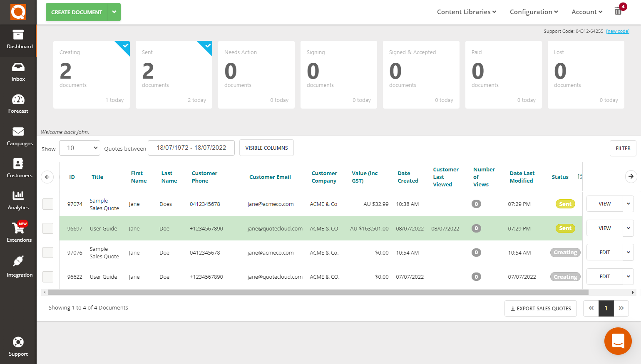The height and width of the screenshot is (364, 641).
Task: Open the Show results-per-page dropdown
Action: (x=80, y=148)
